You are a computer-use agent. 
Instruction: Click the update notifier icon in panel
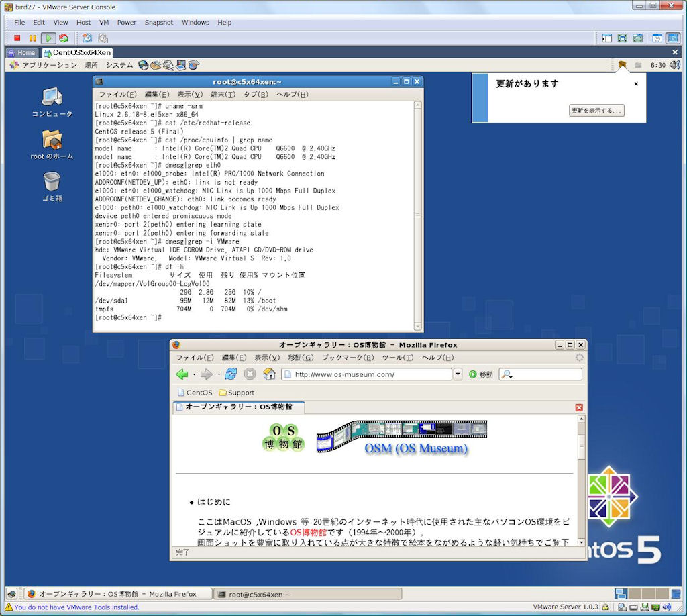pos(622,65)
